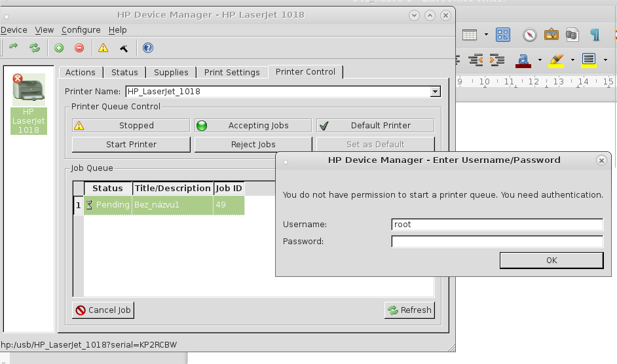
Task: Switch to the Print Settings tab
Action: pyautogui.click(x=232, y=73)
